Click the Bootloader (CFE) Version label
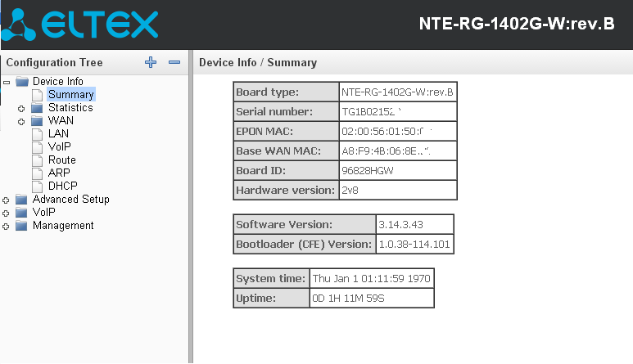633x364 pixels. (304, 245)
